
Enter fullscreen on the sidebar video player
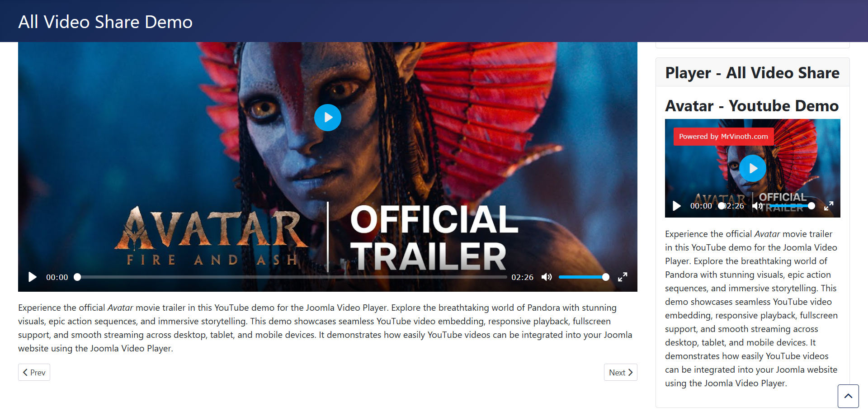pyautogui.click(x=829, y=206)
